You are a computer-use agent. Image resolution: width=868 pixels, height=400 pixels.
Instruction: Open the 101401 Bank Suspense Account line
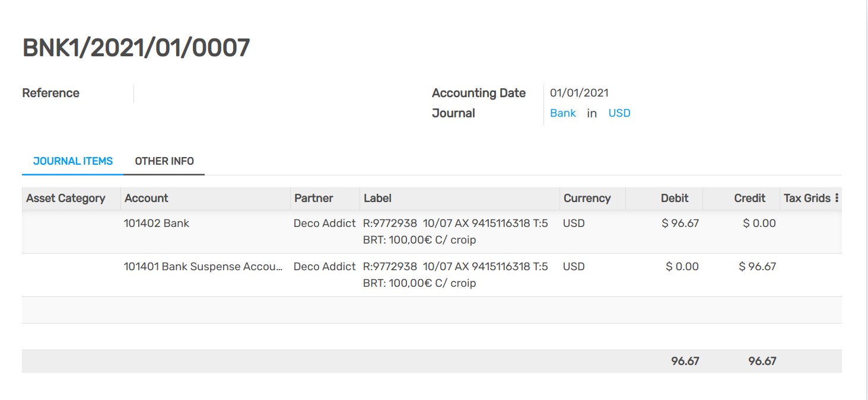coord(204,266)
